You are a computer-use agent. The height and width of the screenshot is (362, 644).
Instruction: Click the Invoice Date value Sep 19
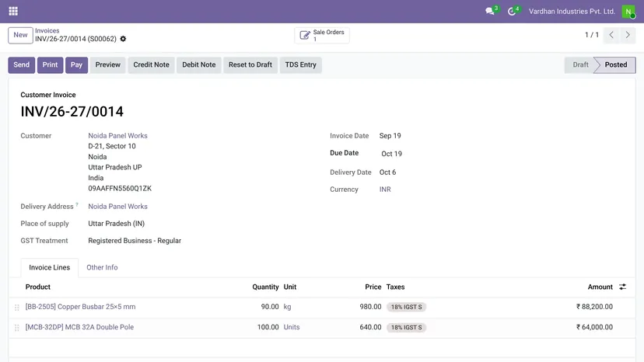click(390, 135)
